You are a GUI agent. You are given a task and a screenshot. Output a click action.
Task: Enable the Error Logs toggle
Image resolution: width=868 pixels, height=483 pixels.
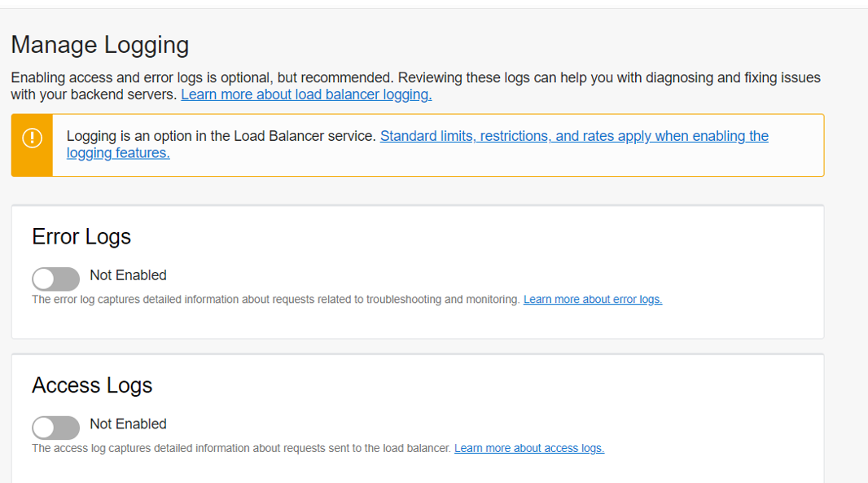(56, 279)
